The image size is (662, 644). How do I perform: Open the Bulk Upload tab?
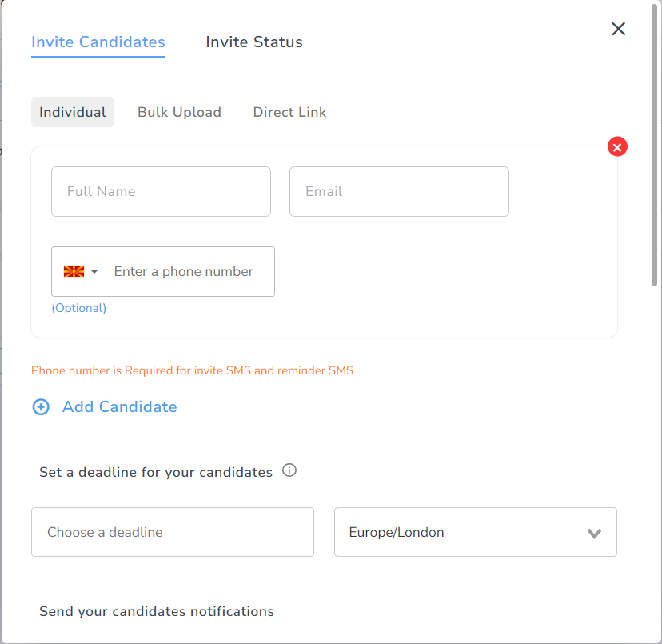point(179,113)
